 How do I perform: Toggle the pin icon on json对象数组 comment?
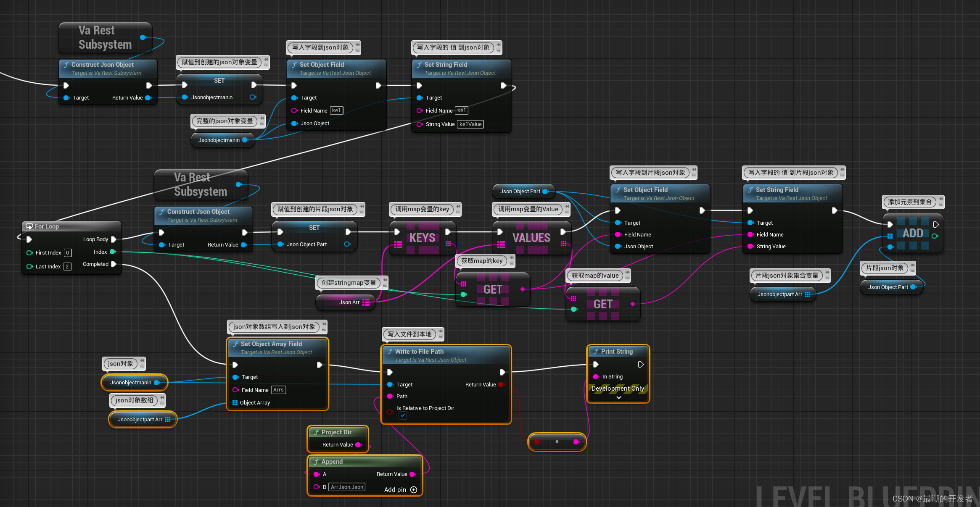[162, 397]
